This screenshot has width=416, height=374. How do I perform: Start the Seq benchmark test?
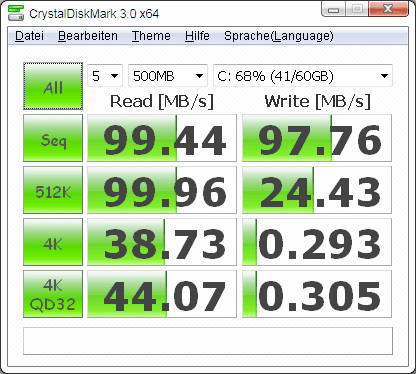pyautogui.click(x=53, y=138)
